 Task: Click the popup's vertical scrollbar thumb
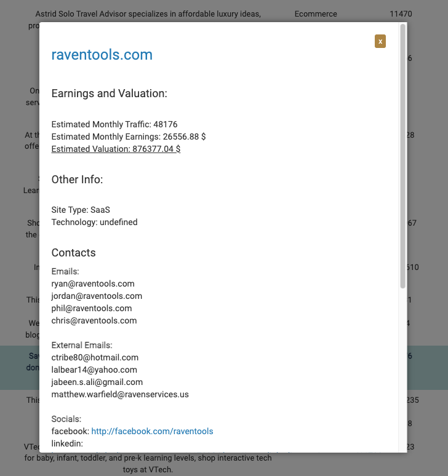pyautogui.click(x=402, y=156)
